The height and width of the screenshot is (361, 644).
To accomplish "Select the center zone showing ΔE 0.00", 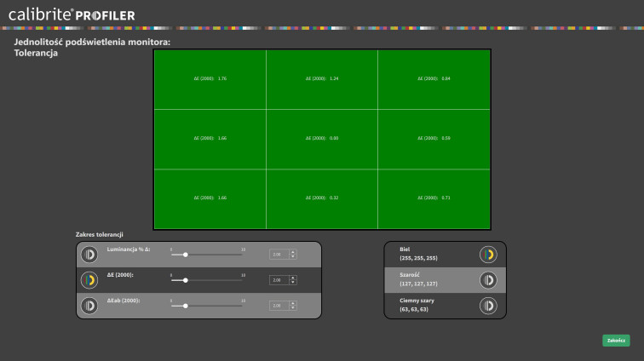I will tap(322, 138).
